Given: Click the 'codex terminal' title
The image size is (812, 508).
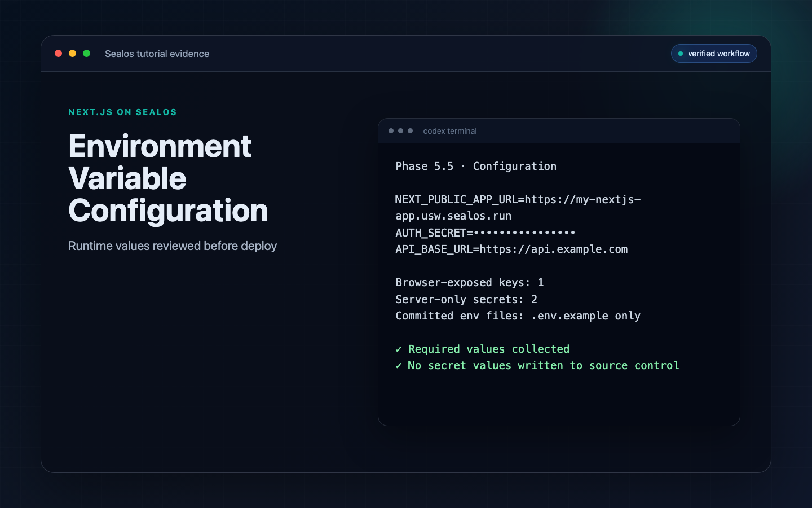Looking at the screenshot, I should tap(450, 131).
